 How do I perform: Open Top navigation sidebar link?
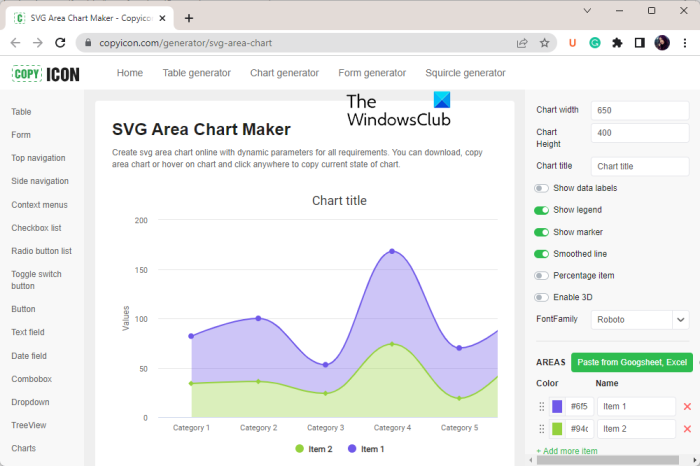(x=38, y=158)
